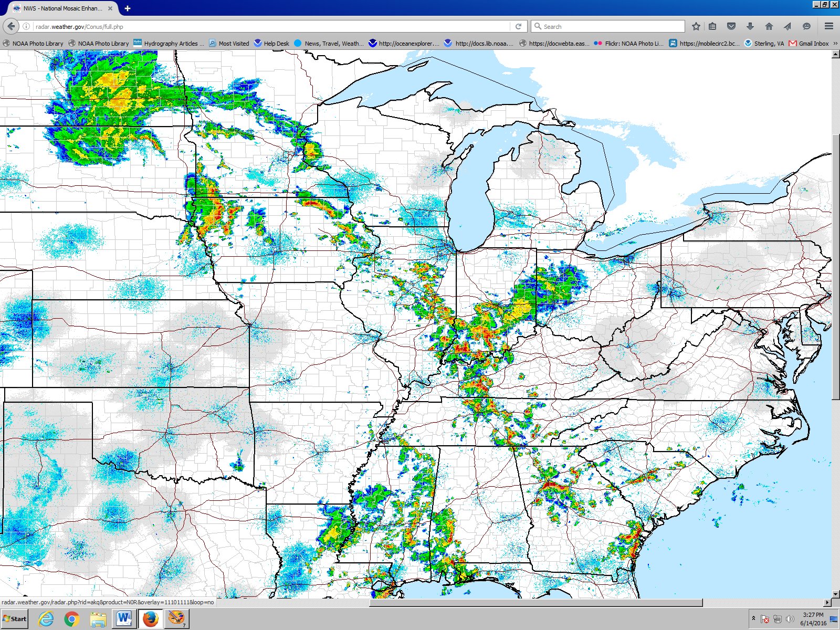Click the Action Center flag in system tray
Image resolution: width=840 pixels, height=630 pixels.
[764, 619]
